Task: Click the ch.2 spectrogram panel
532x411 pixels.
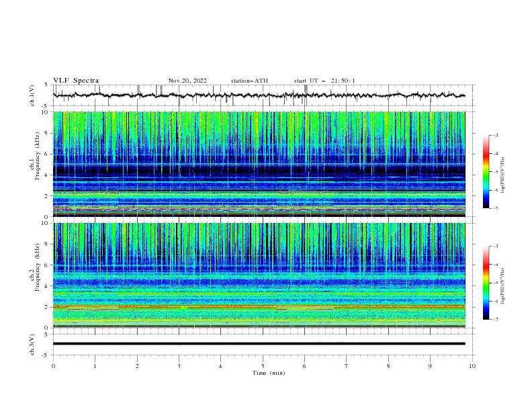Action: pos(259,275)
